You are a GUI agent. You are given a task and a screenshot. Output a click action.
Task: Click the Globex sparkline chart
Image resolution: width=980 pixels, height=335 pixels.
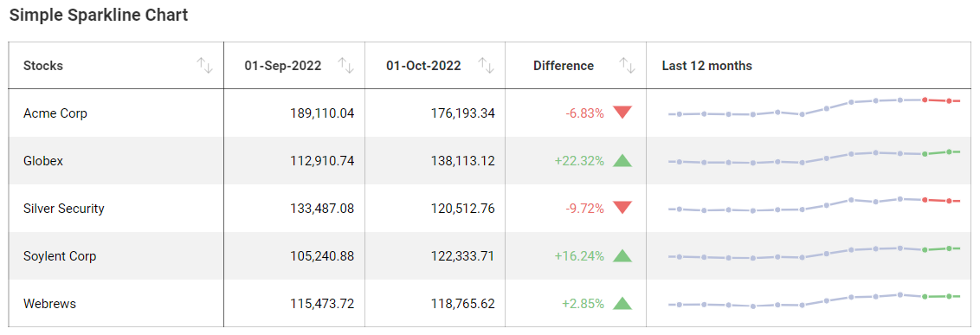point(814,157)
